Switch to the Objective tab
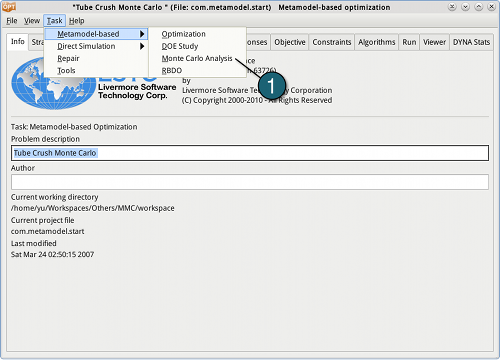 tap(290, 42)
